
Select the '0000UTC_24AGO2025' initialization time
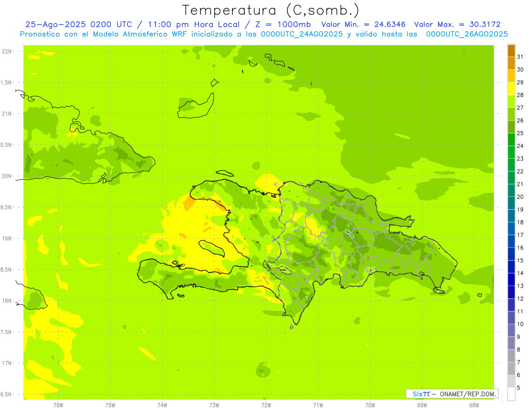(x=302, y=34)
